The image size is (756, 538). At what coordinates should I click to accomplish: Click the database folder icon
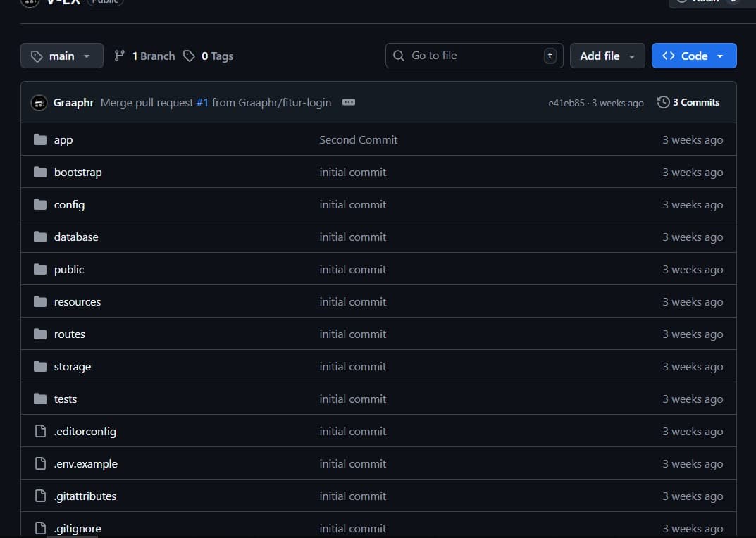pyautogui.click(x=40, y=237)
